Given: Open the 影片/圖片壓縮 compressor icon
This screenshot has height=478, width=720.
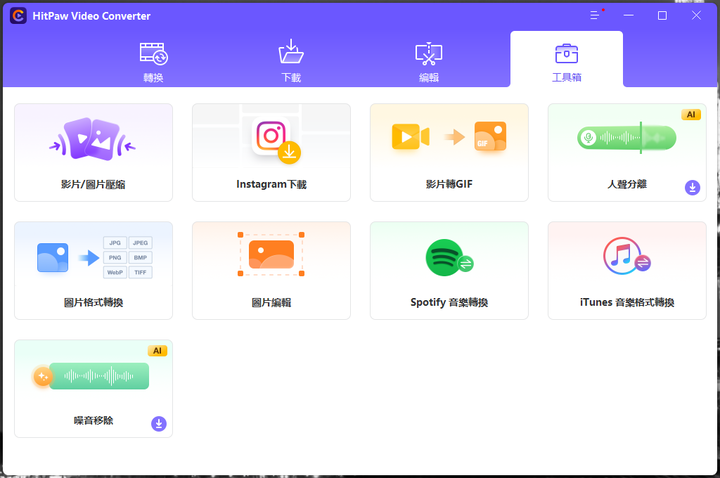Looking at the screenshot, I should (x=93, y=139).
